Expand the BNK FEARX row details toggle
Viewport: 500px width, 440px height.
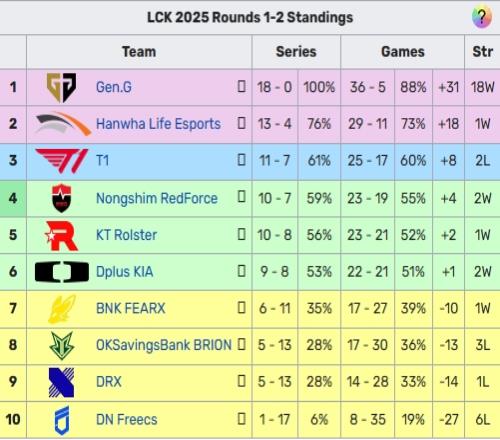241,308
